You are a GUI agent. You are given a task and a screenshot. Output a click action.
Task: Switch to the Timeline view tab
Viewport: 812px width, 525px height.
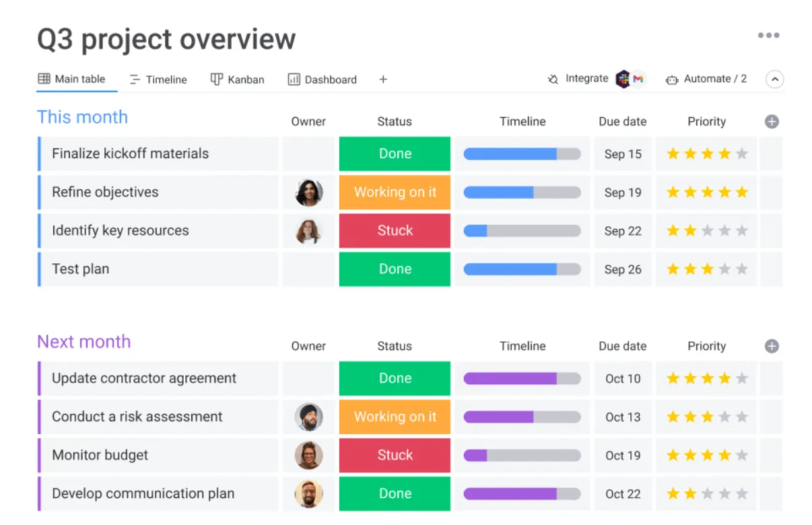pos(158,79)
